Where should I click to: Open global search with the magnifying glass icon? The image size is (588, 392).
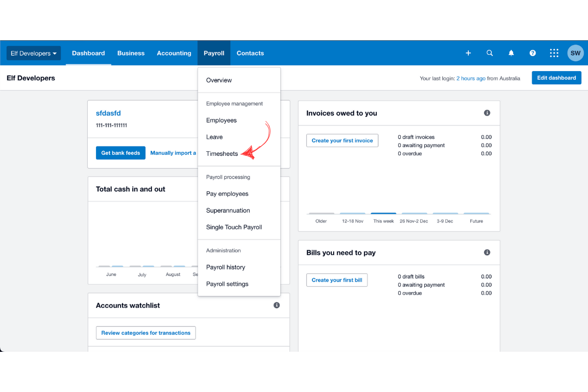pyautogui.click(x=490, y=53)
